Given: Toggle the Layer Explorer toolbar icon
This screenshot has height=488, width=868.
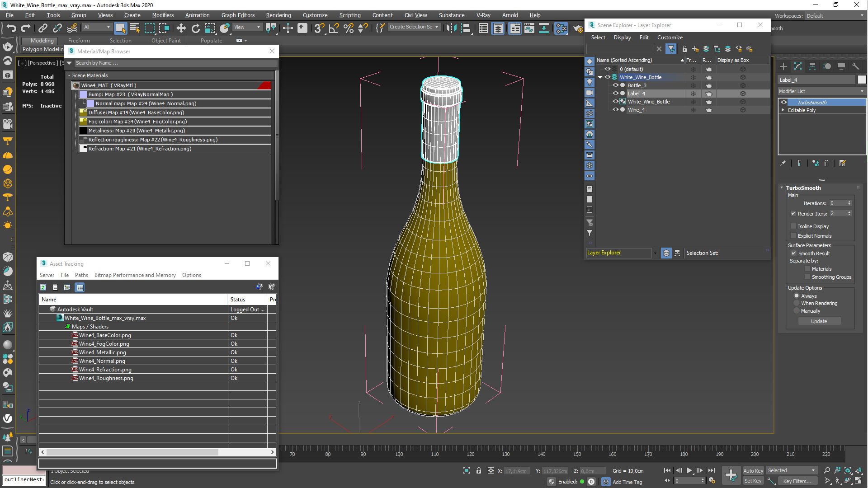Looking at the screenshot, I should pos(498,28).
